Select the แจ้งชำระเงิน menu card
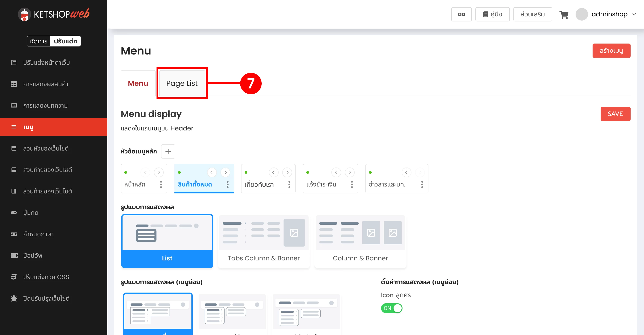Image resolution: width=644 pixels, height=335 pixels. [x=330, y=178]
